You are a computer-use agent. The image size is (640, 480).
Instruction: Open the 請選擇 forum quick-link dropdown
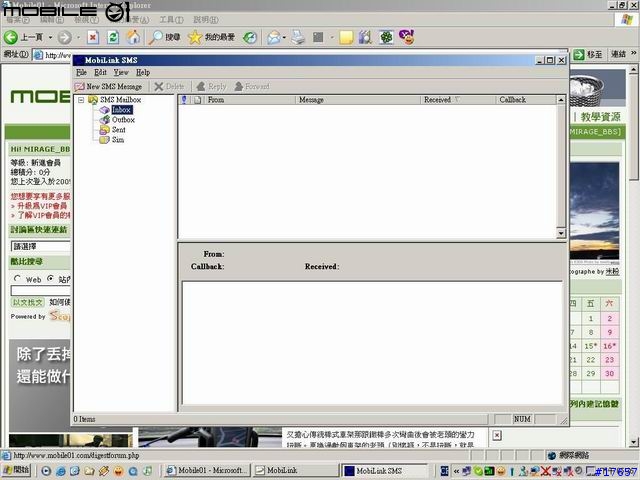pyautogui.click(x=40, y=246)
